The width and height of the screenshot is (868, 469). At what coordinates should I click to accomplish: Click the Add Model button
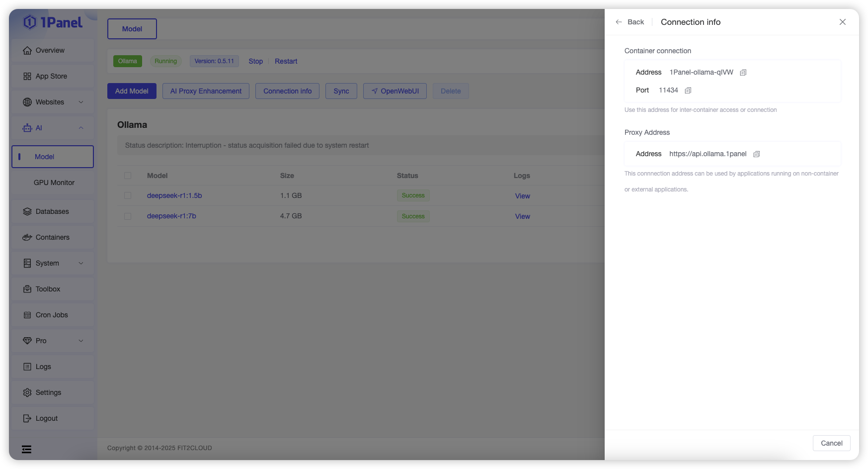pyautogui.click(x=132, y=91)
